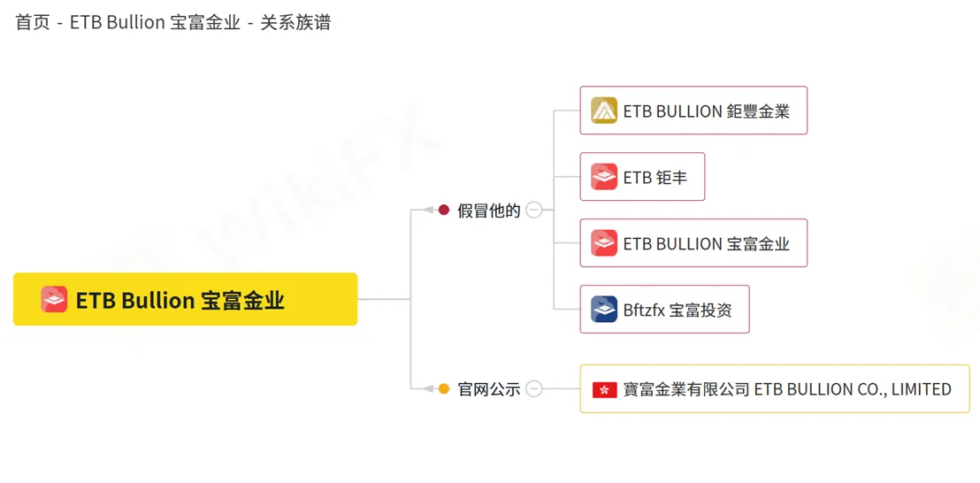The height and width of the screenshot is (483, 980).
Task: Click the red logo in the yellow root node
Action: 54,299
